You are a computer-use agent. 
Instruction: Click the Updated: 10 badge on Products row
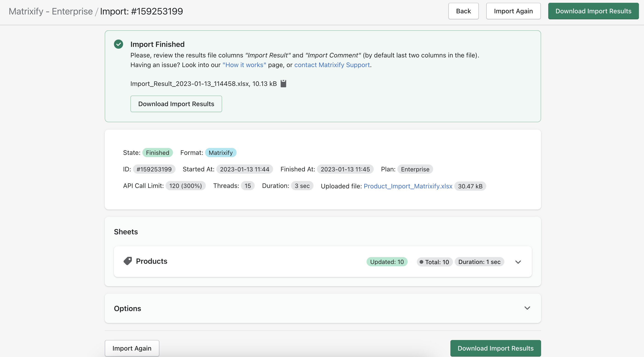[x=387, y=261]
